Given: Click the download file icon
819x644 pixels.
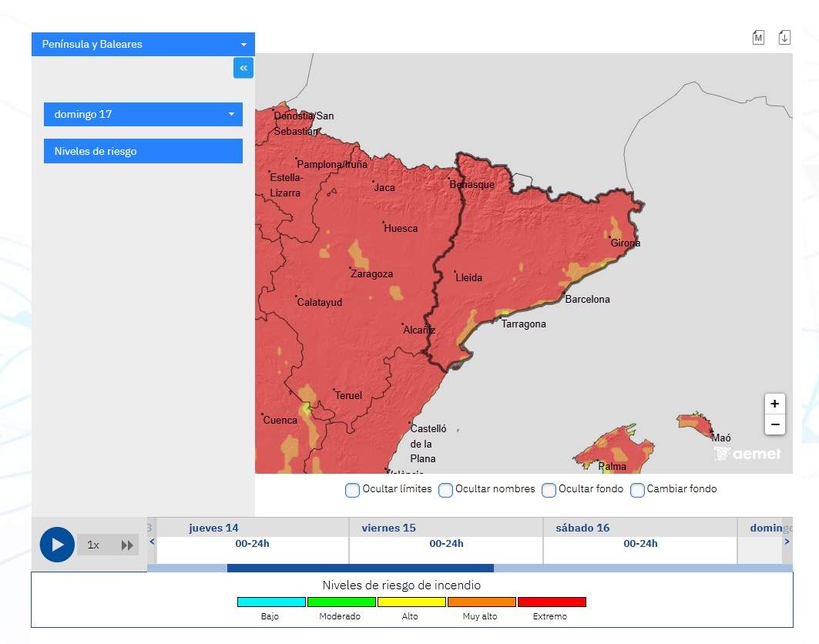Looking at the screenshot, I should click(x=784, y=38).
